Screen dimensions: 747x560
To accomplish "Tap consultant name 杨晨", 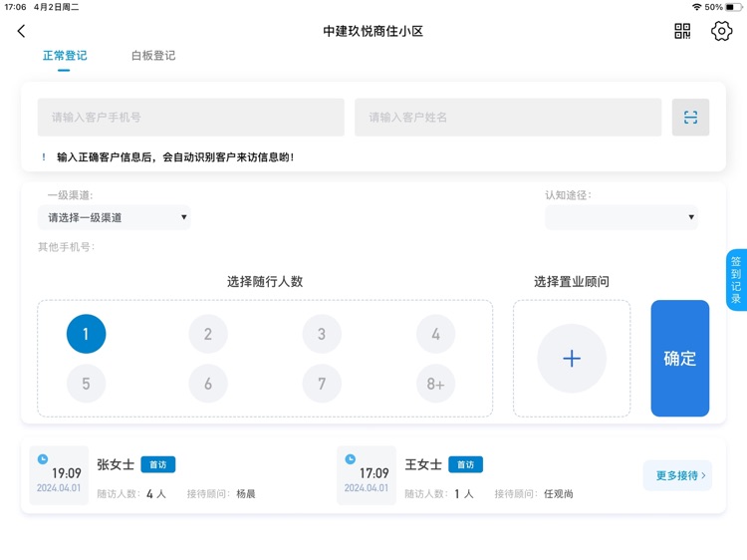I will tap(246, 494).
